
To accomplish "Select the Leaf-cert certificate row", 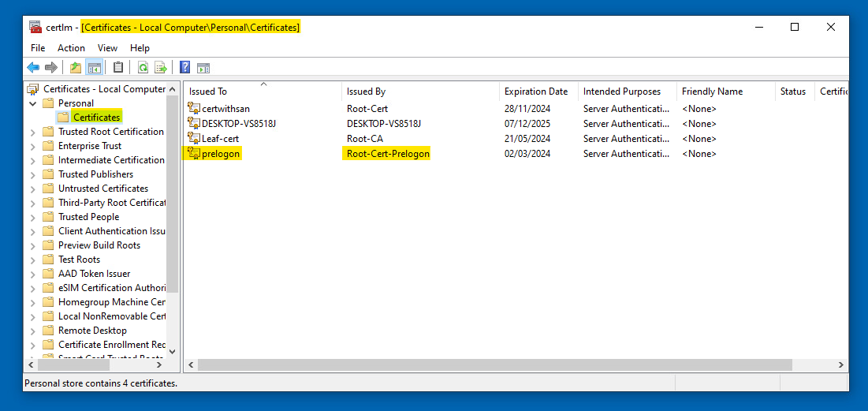I will point(220,138).
